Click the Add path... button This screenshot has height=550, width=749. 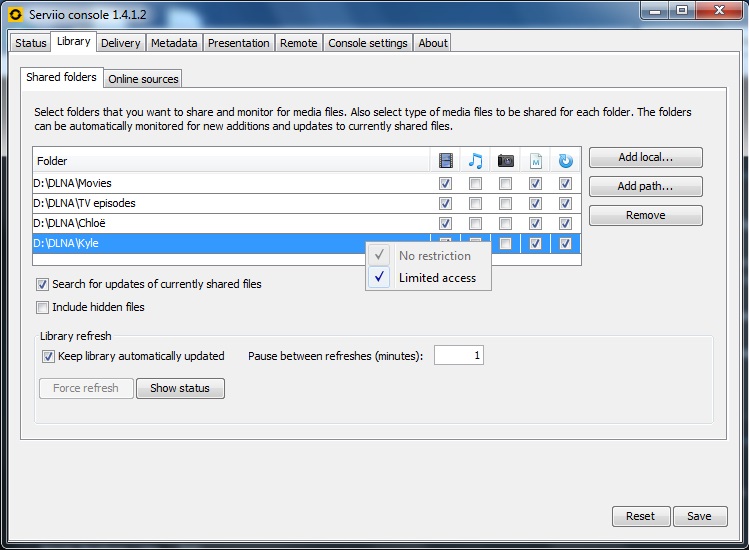(645, 186)
